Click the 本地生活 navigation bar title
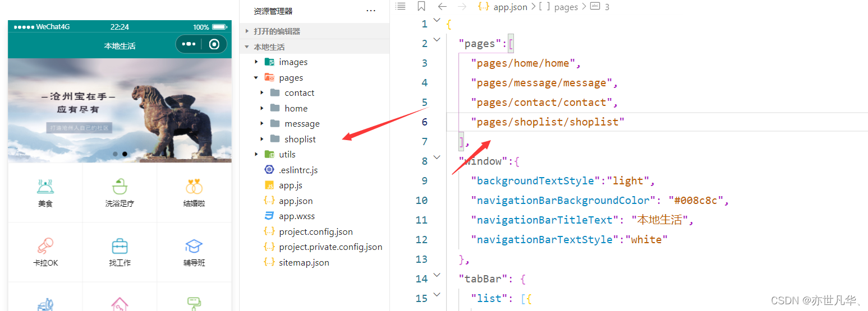The height and width of the screenshot is (311, 868). [120, 46]
